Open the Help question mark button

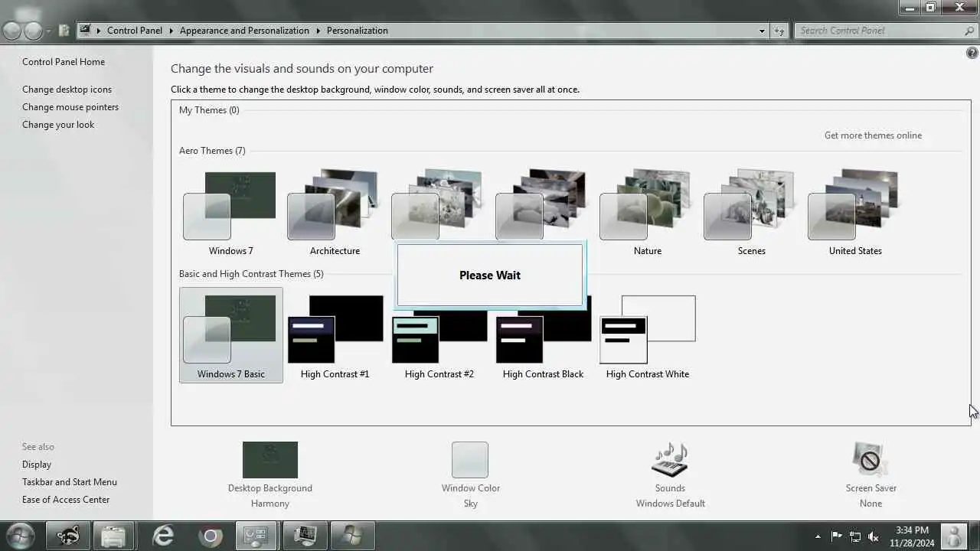coord(972,53)
